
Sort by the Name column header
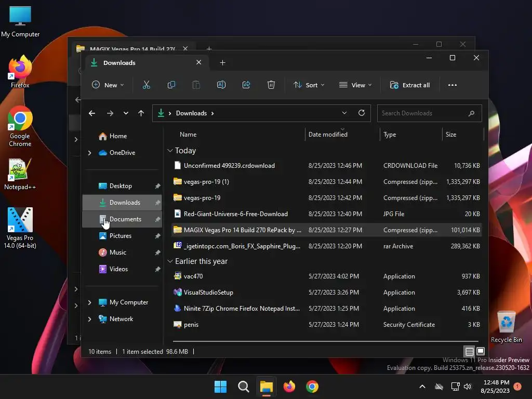[188, 135]
